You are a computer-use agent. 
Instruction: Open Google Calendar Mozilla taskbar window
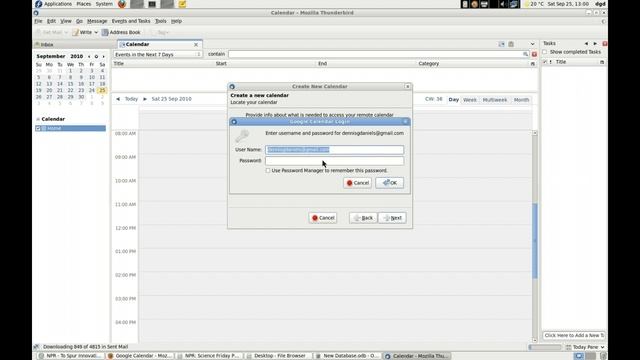coord(140,356)
